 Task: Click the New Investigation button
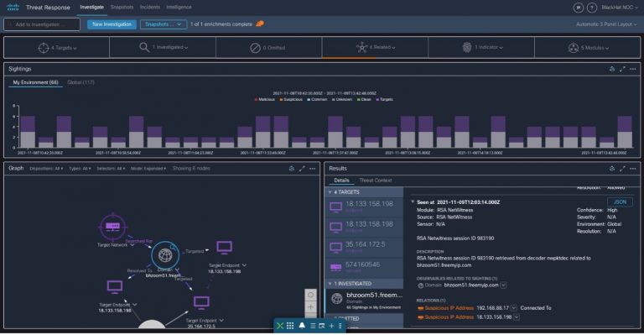click(112, 24)
